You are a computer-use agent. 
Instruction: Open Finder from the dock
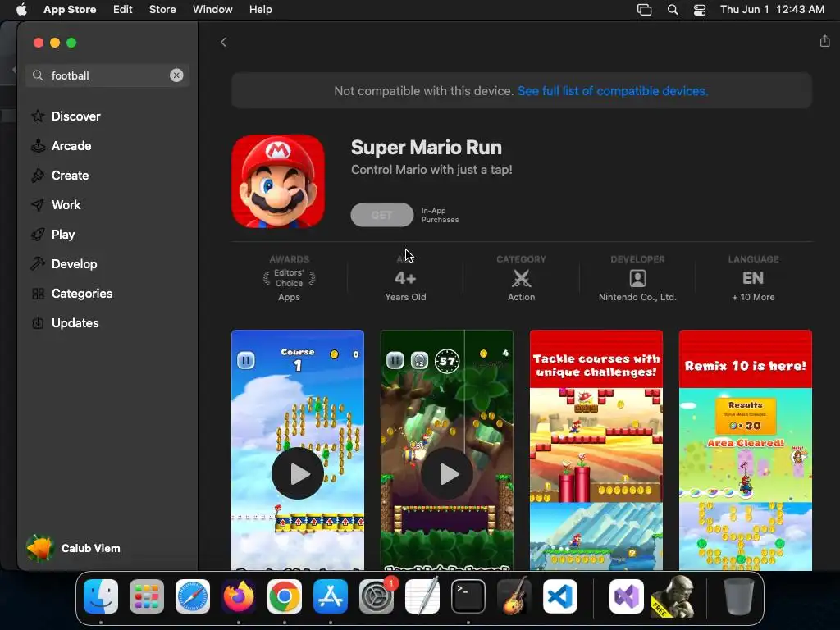click(101, 596)
